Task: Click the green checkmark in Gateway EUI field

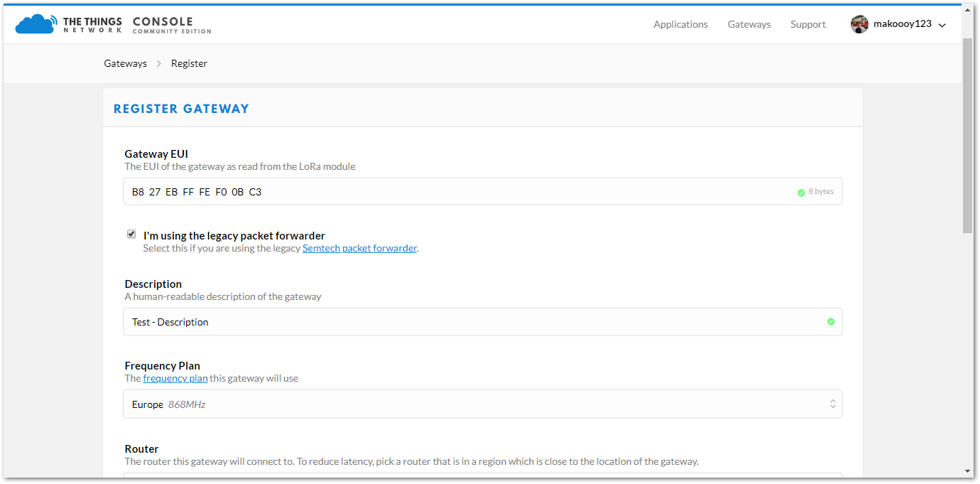Action: pyautogui.click(x=801, y=193)
